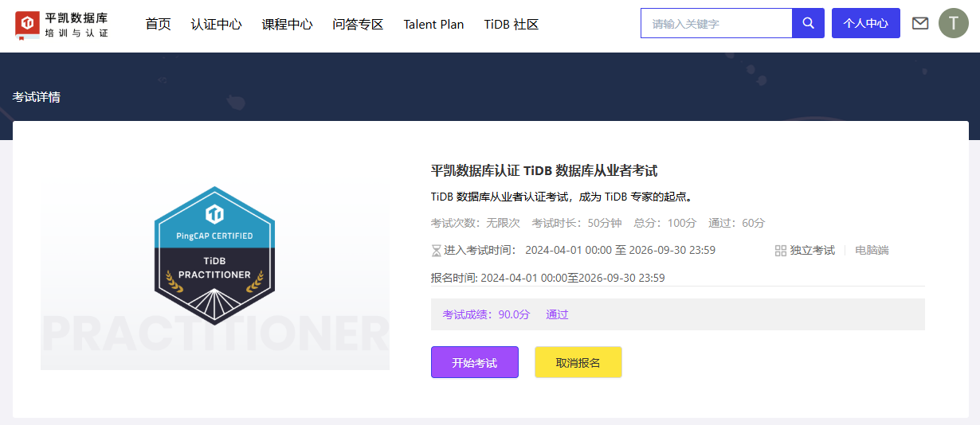Click the magnifier search button
The image size is (980, 425).
coord(808,23)
